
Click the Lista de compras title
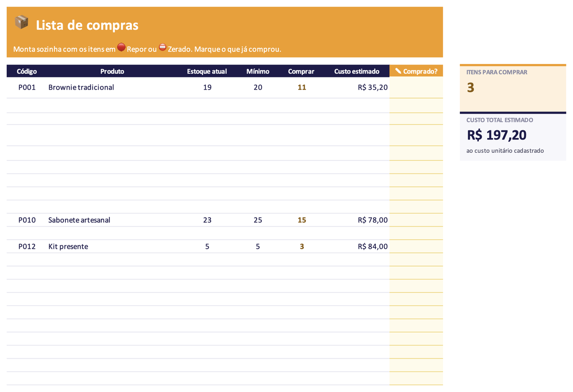87,25
